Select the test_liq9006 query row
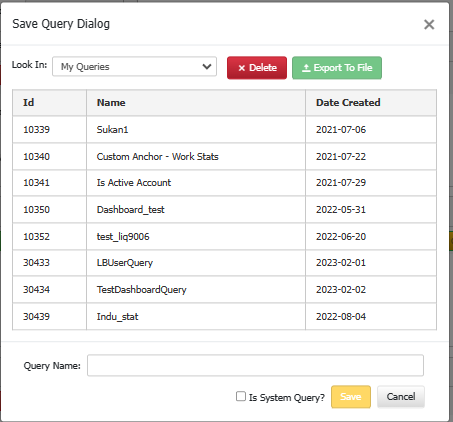Viewport: 453px width, 422px height. 224,236
